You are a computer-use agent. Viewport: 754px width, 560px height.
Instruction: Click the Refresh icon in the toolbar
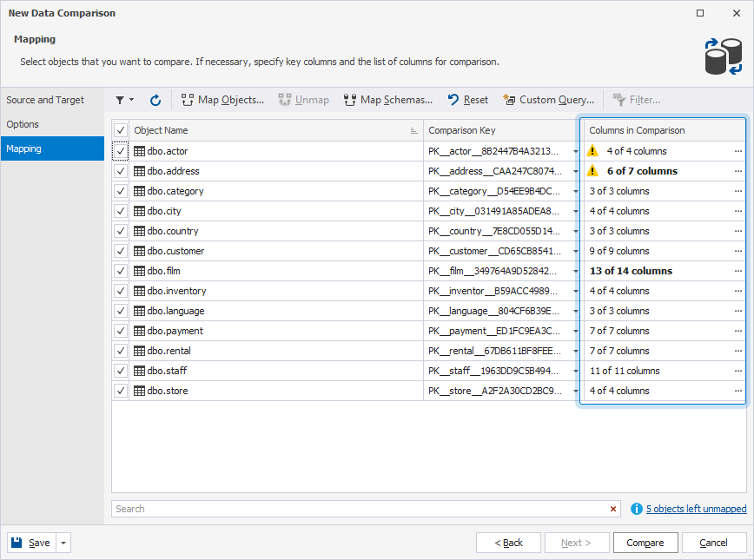155,100
